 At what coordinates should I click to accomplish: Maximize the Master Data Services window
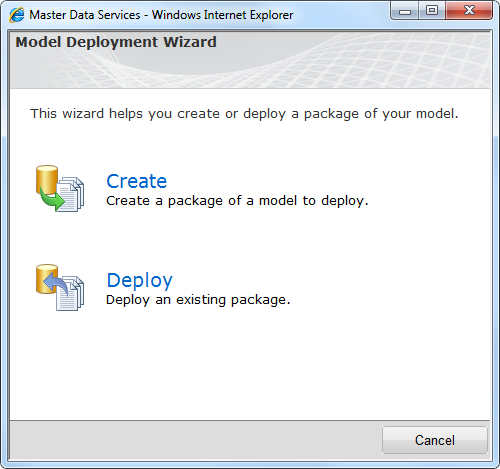point(432,11)
